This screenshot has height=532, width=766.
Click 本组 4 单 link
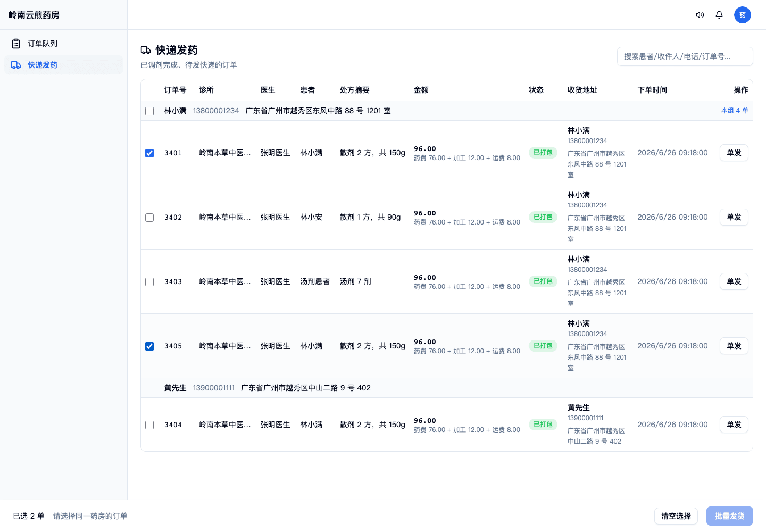tap(735, 111)
